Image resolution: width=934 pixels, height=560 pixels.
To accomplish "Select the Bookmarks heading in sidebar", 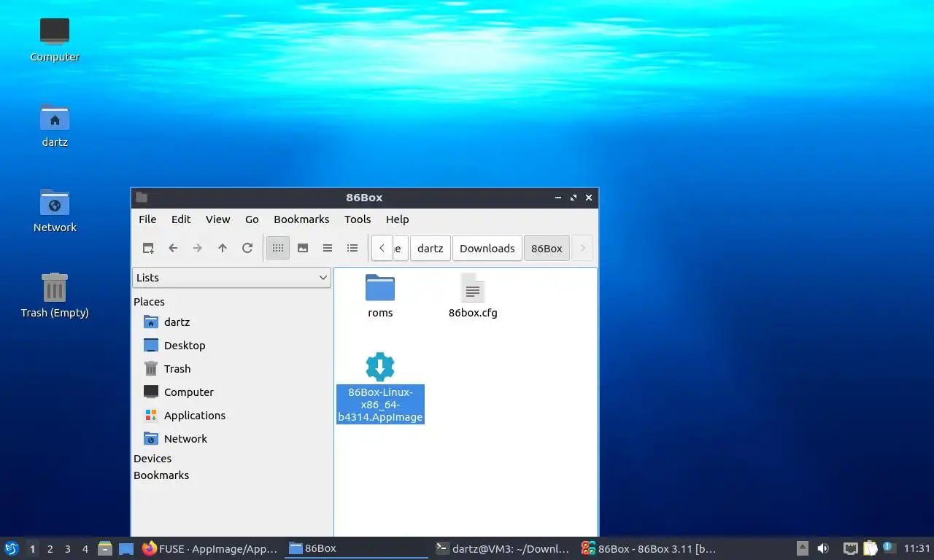I will (161, 475).
